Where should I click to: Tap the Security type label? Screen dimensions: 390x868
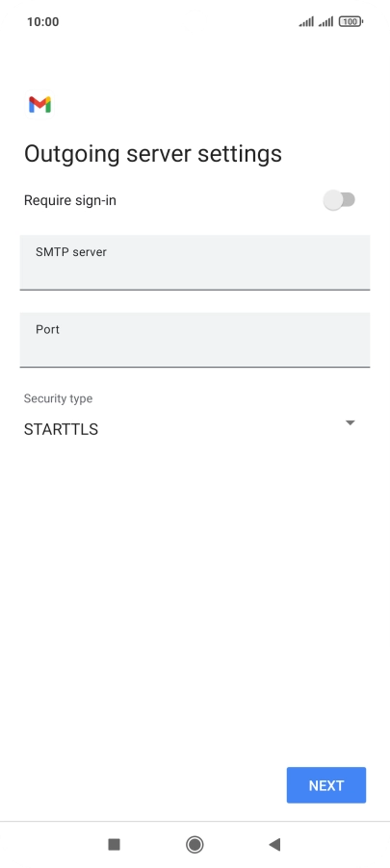coord(58,398)
